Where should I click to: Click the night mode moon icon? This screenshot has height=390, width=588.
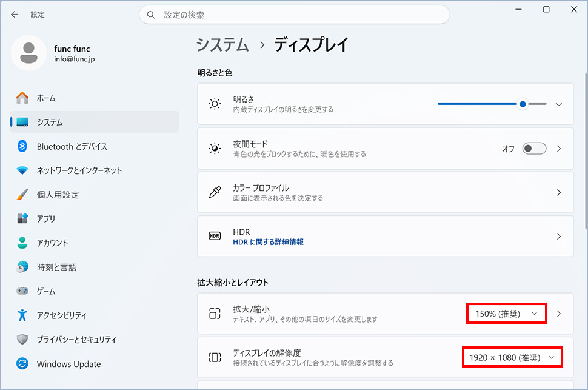pyautogui.click(x=215, y=148)
